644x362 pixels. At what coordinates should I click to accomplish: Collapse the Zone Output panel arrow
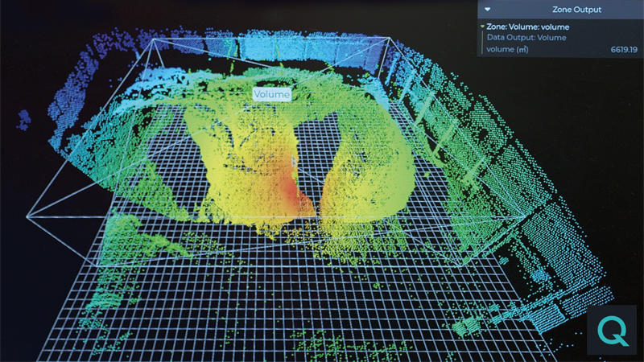coord(487,10)
